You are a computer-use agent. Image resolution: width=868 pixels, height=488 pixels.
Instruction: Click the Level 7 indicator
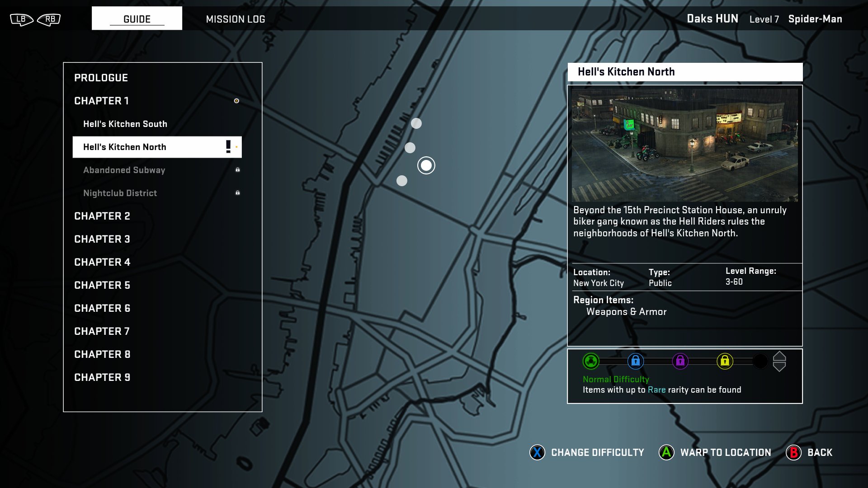point(764,19)
